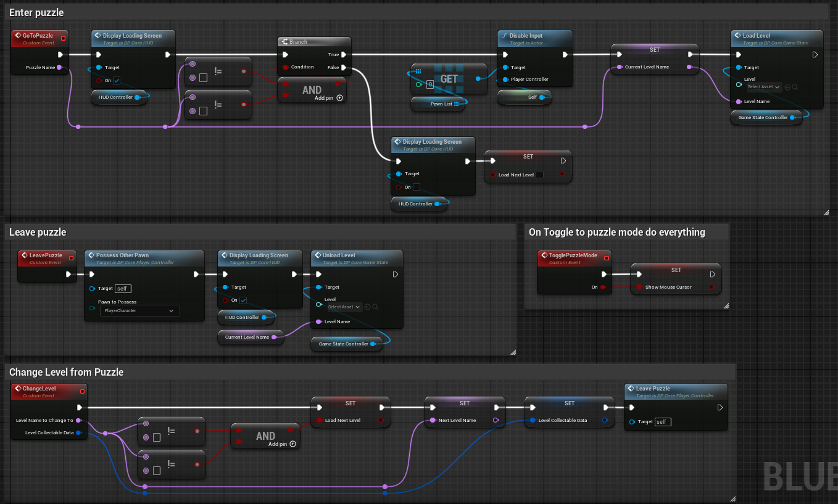Screen dimensions: 838x504
Task: Click the red delegate pin on the GoToPuzzle event
Action: (63, 38)
